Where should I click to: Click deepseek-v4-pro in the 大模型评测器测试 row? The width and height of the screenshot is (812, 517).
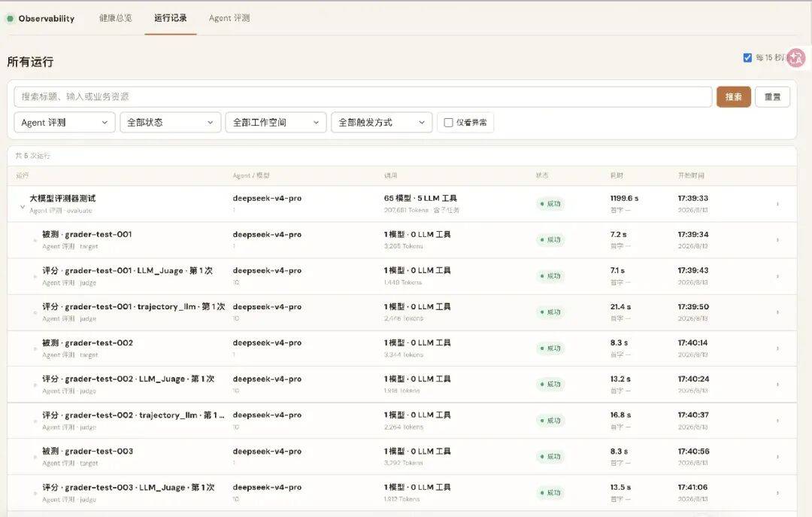[267, 198]
